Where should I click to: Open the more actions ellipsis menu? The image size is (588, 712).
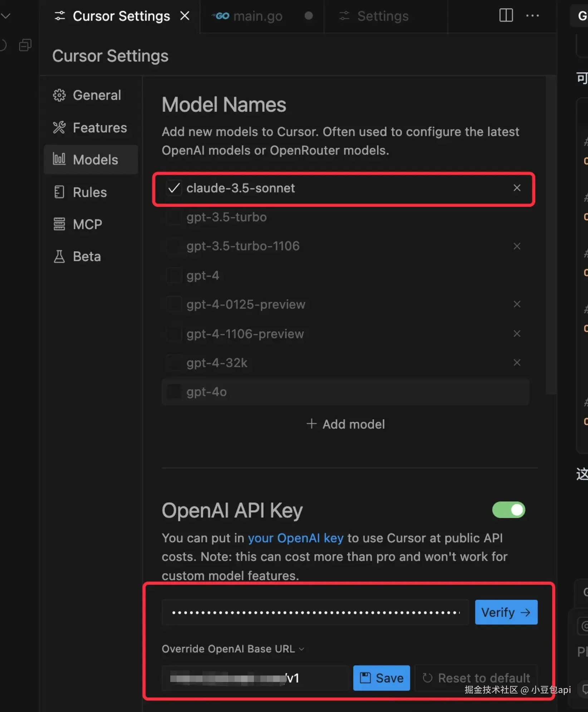coord(532,15)
